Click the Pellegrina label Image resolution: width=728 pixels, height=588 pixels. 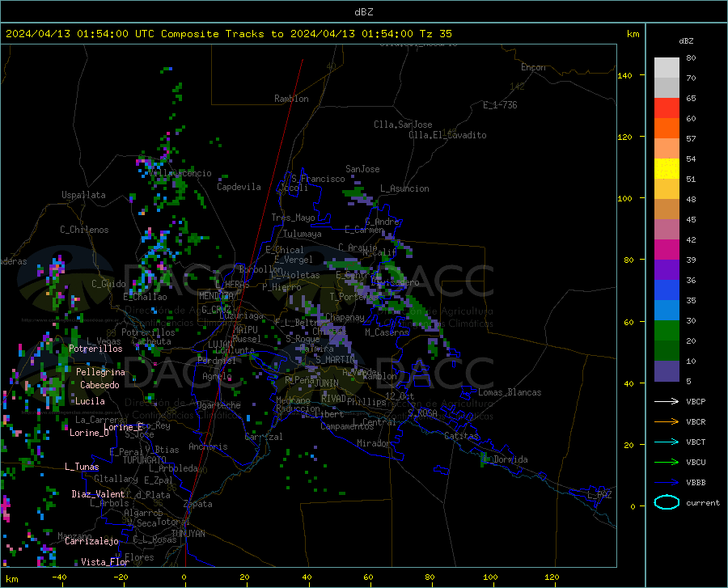click(x=101, y=372)
